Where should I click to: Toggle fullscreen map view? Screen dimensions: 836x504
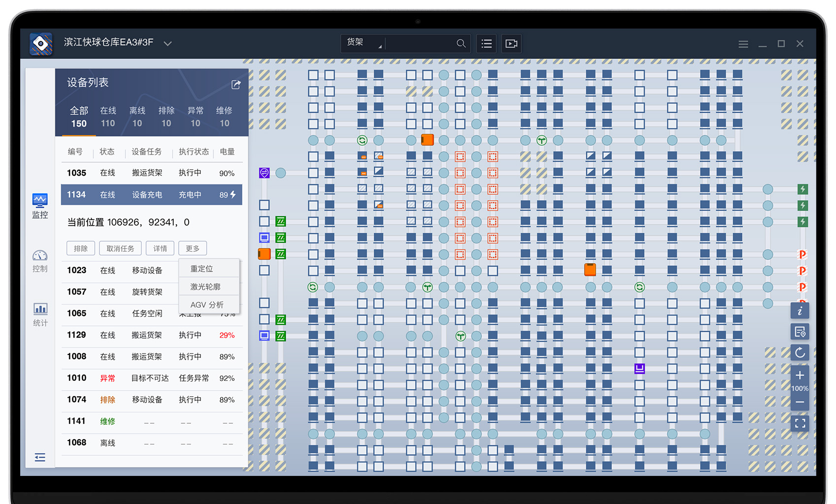800,423
